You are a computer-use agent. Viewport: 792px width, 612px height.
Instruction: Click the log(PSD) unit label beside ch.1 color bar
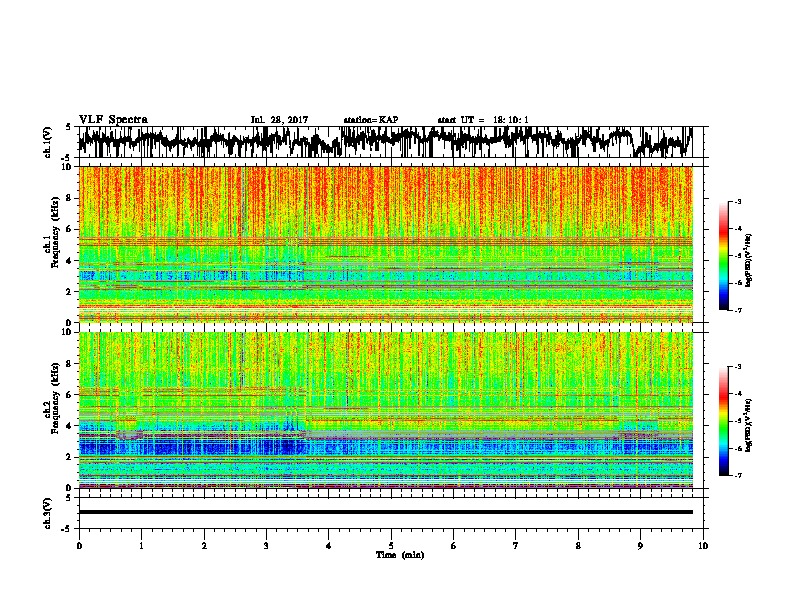(749, 260)
